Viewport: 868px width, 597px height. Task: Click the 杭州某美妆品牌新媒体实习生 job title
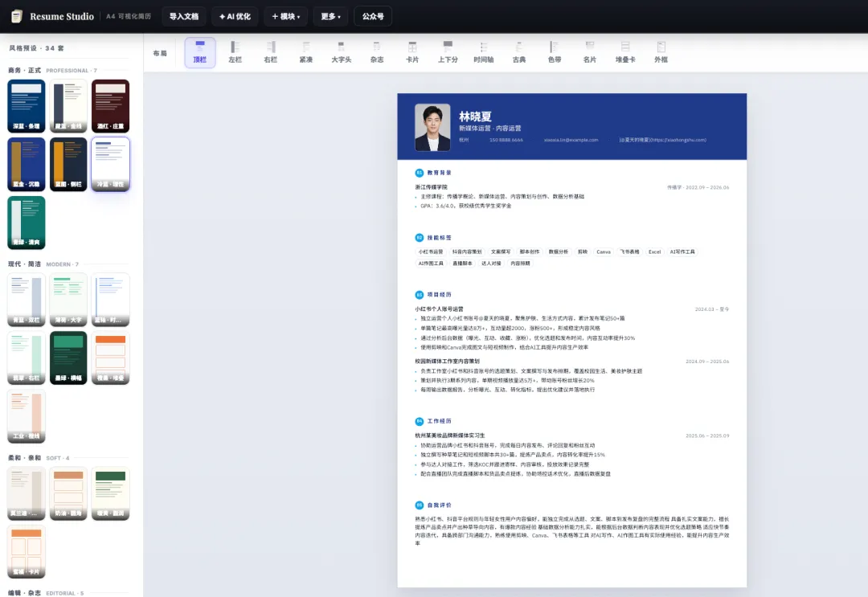[450, 435]
